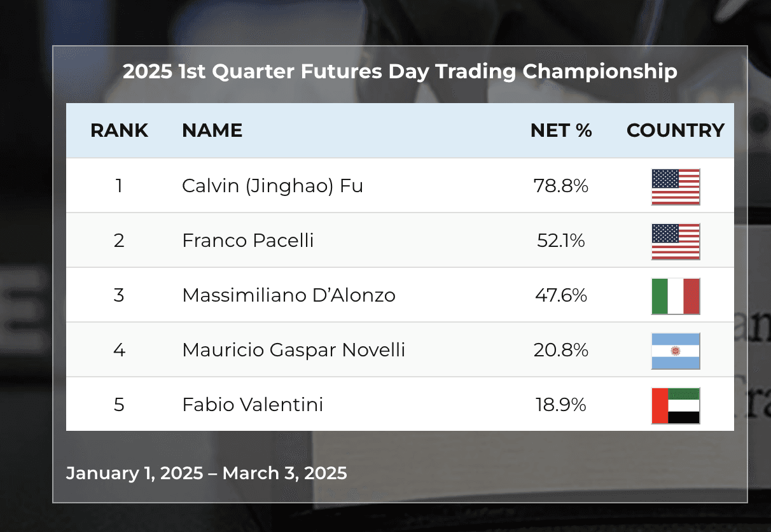Click the 52.1% net return value
771x532 pixels.
[x=560, y=241]
